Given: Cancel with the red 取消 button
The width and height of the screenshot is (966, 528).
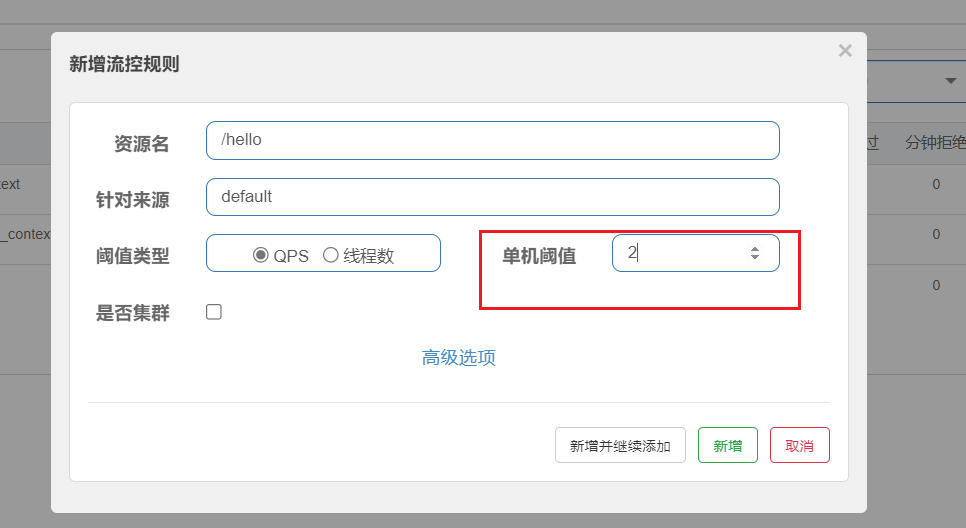Looking at the screenshot, I should 799,445.
